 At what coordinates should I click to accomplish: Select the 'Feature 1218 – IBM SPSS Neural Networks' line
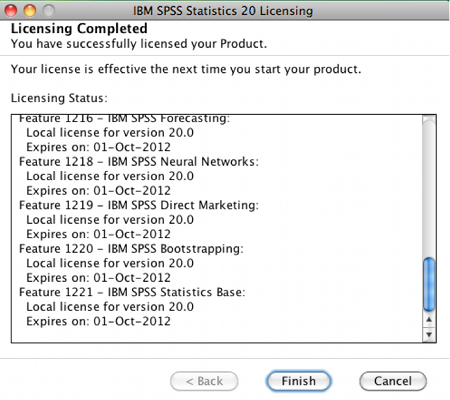click(x=139, y=162)
